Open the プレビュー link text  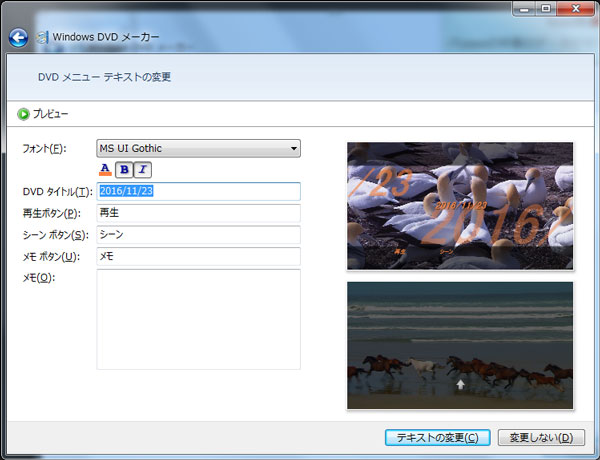pyautogui.click(x=51, y=114)
